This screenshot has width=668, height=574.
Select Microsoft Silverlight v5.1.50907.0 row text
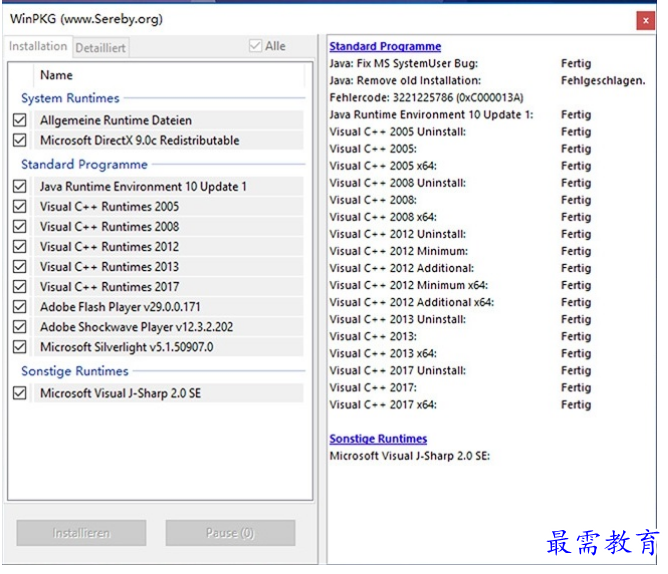(x=127, y=347)
